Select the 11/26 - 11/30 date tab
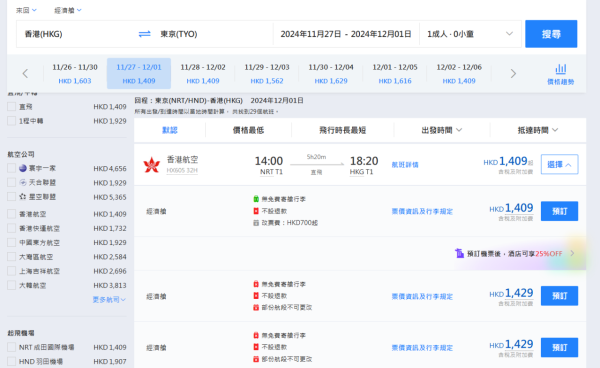Image resolution: width=600 pixels, height=368 pixels. [75, 73]
